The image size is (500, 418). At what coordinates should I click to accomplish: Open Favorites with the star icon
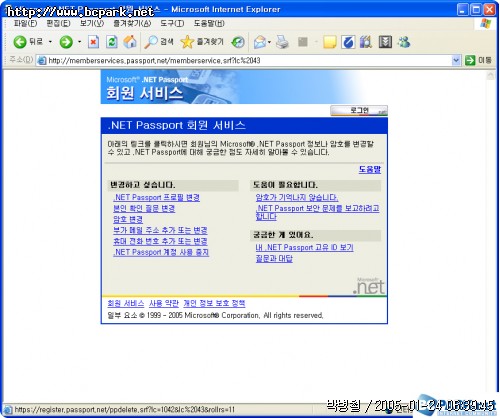pos(202,42)
